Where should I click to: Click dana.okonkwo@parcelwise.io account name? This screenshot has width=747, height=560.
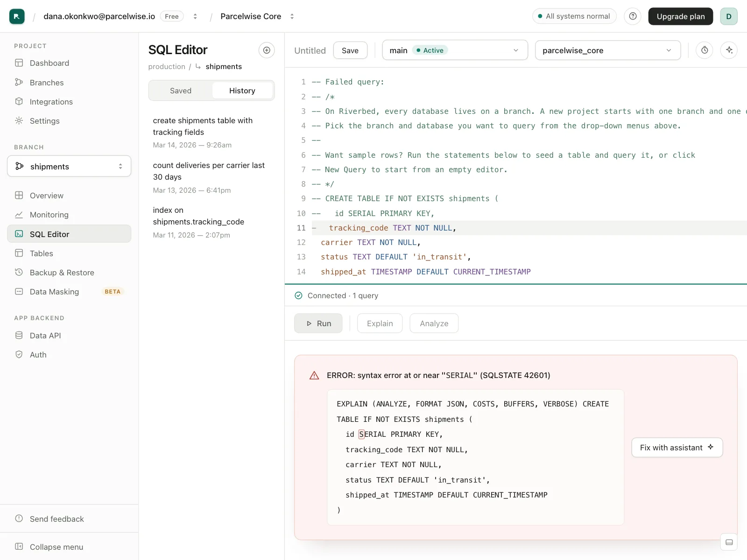click(x=99, y=16)
